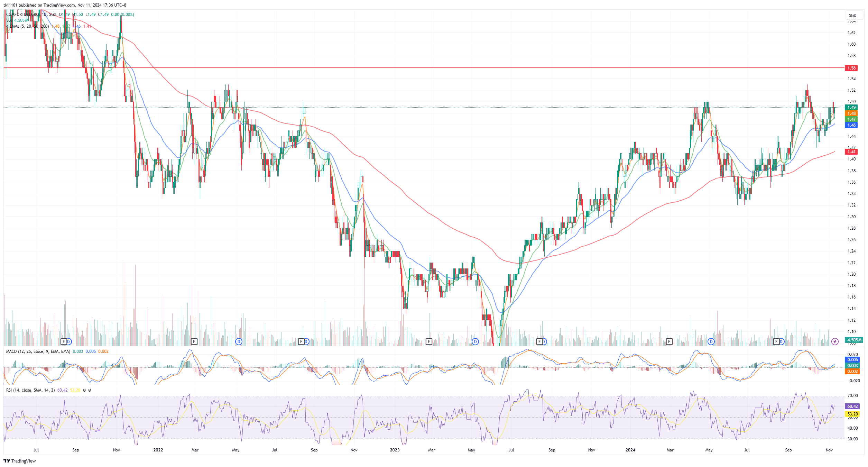Open the earnings E marker near Mar 2024
The image size is (868, 467).
669,342
